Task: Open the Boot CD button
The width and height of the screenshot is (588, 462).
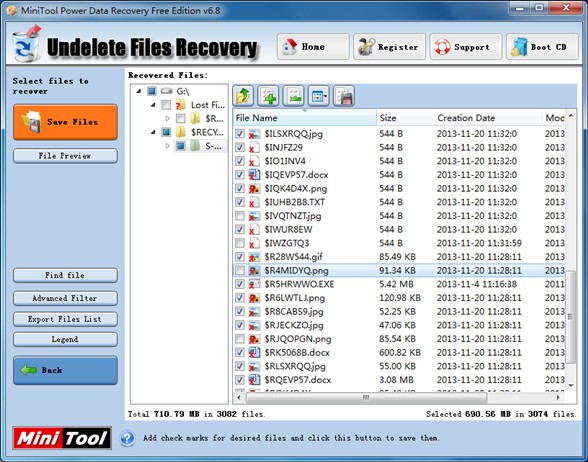Action: point(542,47)
